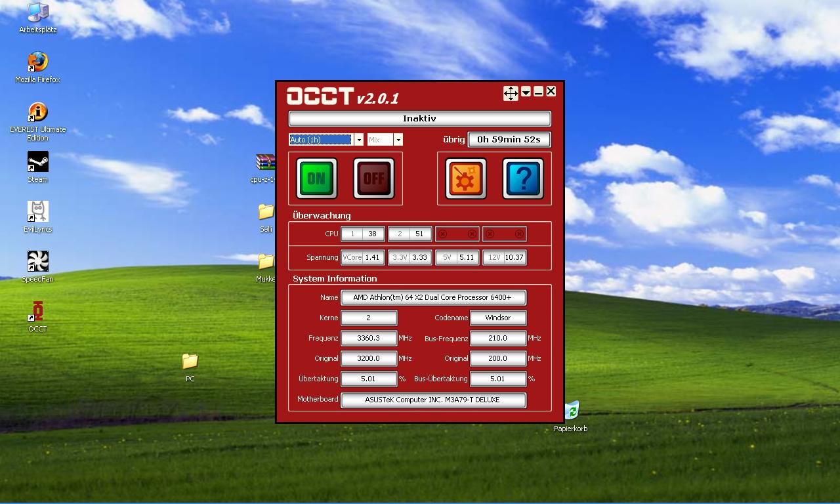Click the CPU core 2 temperature reading 51
Viewport: 840px width, 504px height.
[419, 234]
